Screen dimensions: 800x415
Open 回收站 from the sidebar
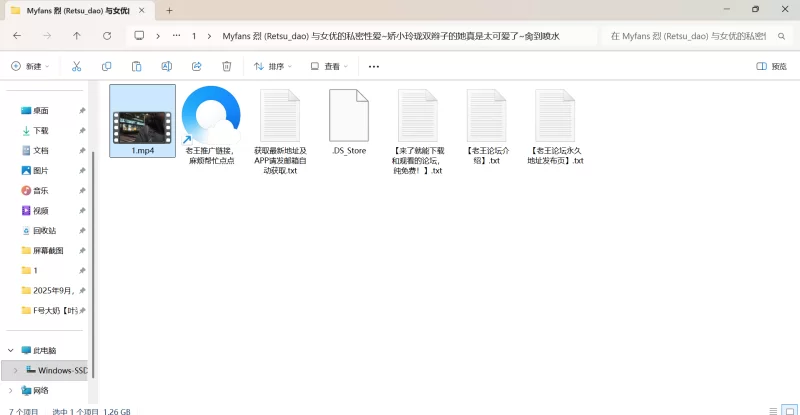pyautogui.click(x=44, y=230)
